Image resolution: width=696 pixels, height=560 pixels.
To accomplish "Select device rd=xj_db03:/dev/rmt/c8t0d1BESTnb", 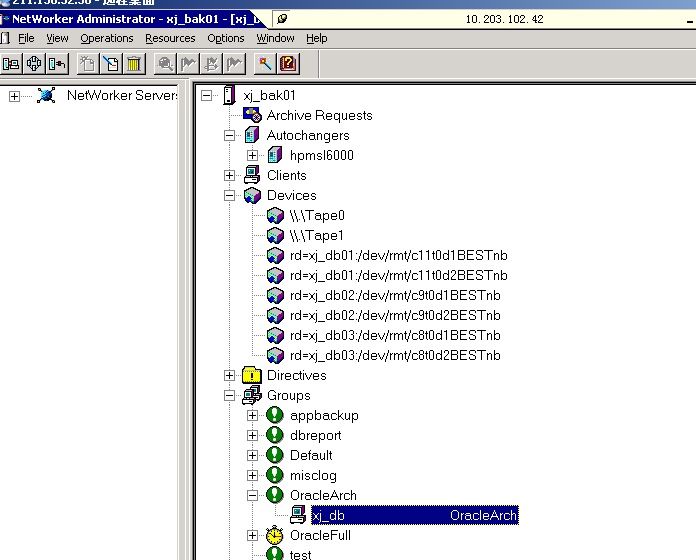I will point(395,335).
